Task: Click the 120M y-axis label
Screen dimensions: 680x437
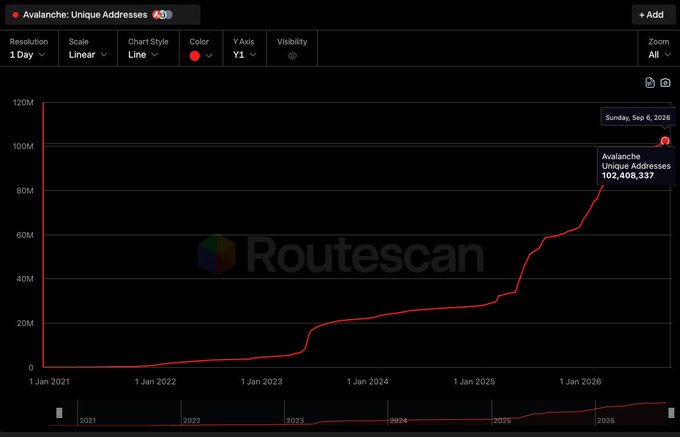Action: coord(23,103)
